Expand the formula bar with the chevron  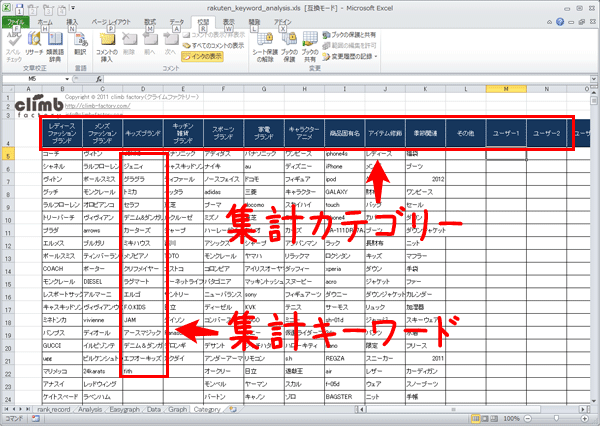click(x=593, y=79)
